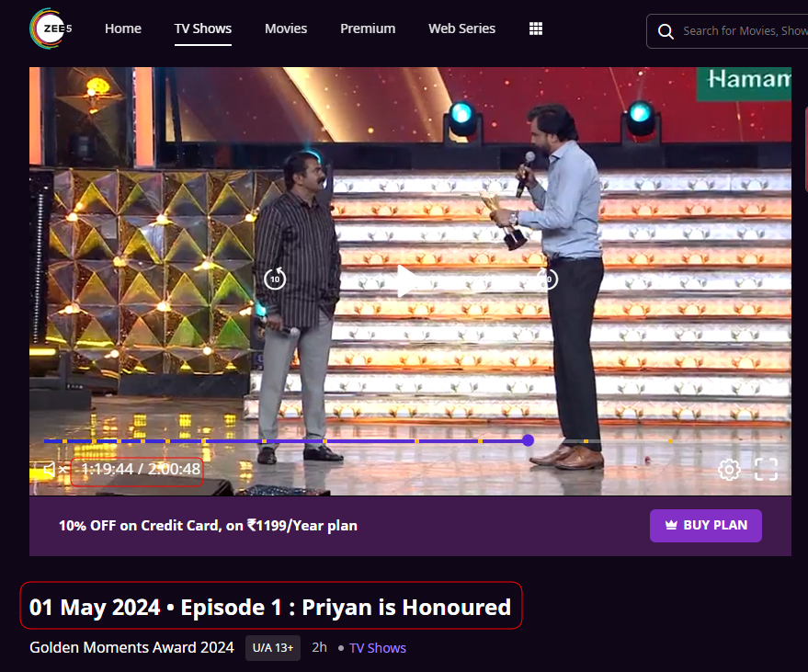Viewport: 808px width, 672px height.
Task: Open the Premium section
Action: [368, 28]
